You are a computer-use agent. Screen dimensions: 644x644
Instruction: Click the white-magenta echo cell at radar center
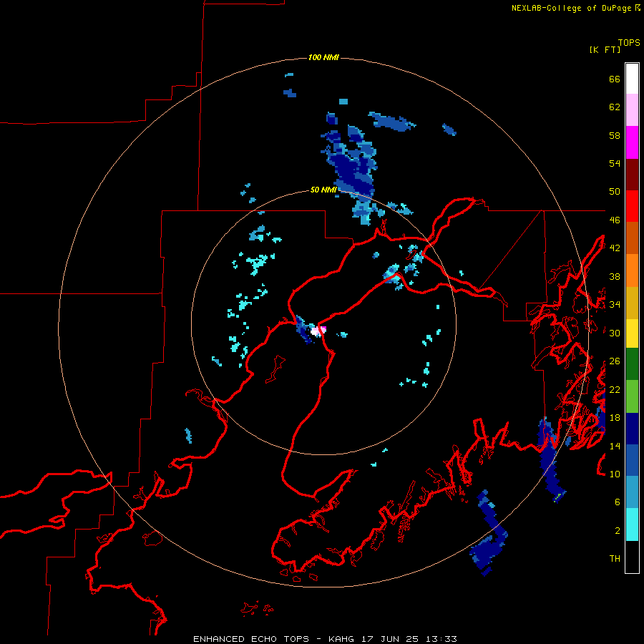tap(318, 331)
